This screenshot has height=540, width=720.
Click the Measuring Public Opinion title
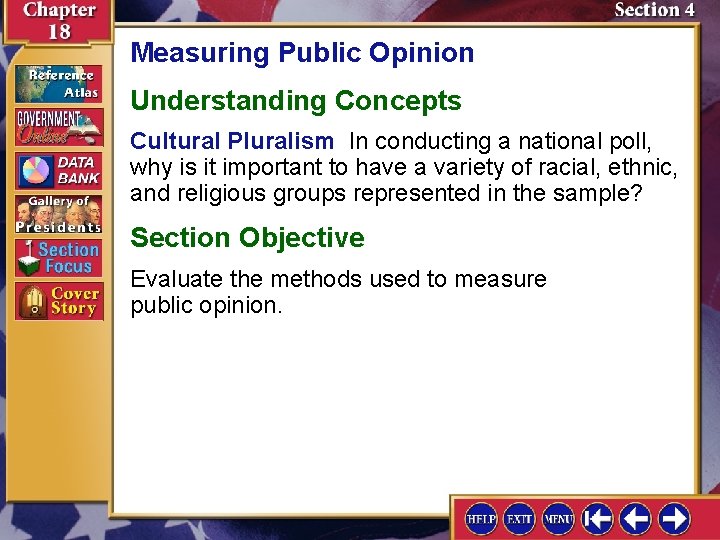pos(302,53)
